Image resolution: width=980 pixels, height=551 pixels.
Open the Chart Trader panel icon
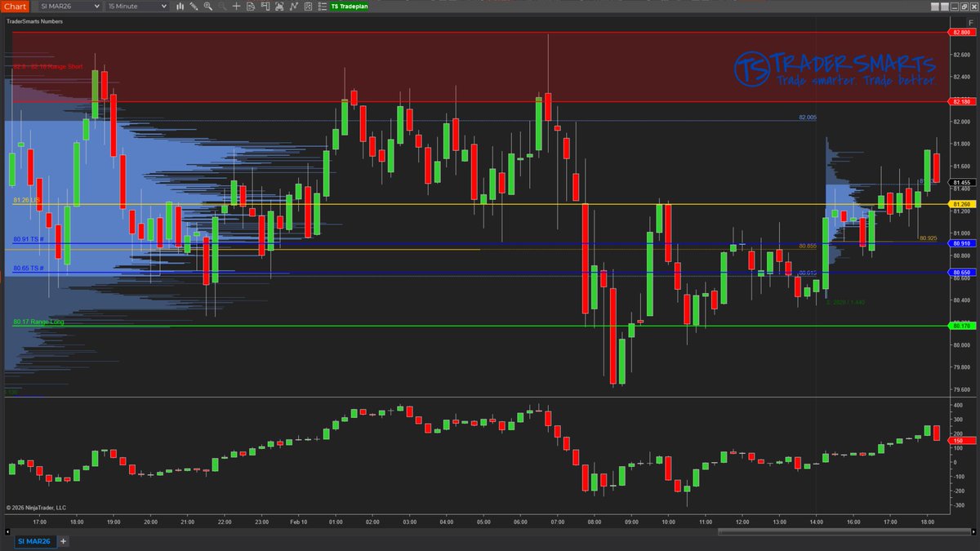point(265,7)
